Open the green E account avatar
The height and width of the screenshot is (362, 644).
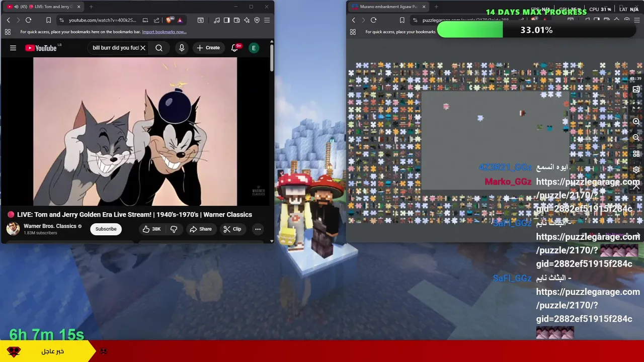[254, 48]
